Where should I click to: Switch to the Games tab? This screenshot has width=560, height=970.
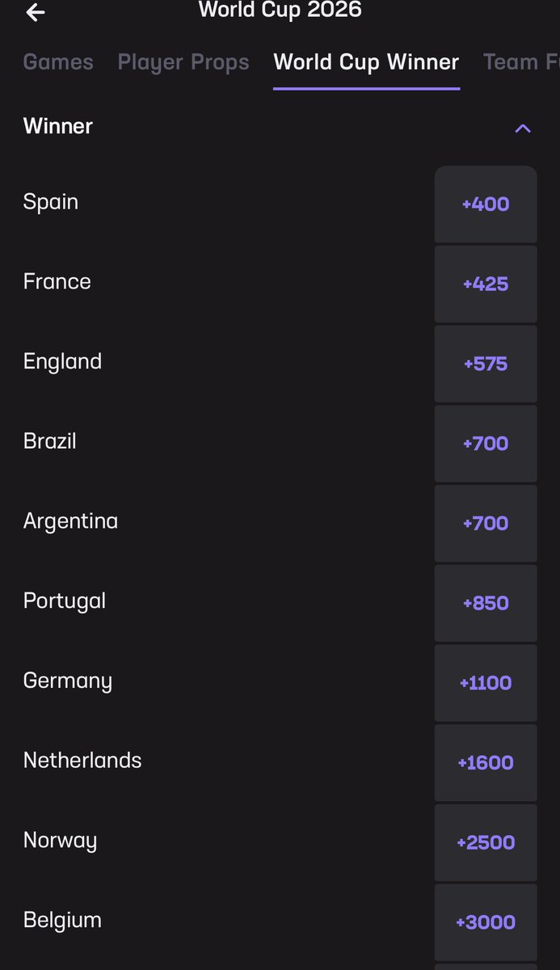(x=58, y=62)
